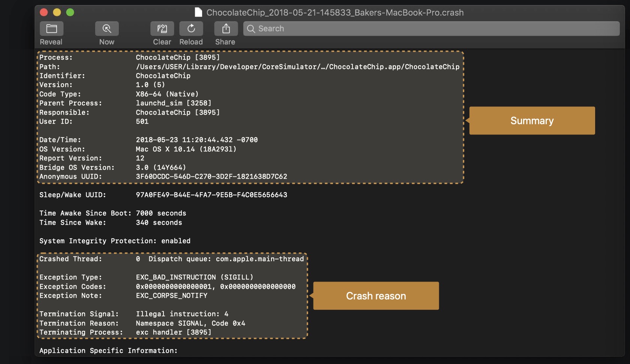
Task: Select the Now icon in the toolbar
Action: click(107, 28)
